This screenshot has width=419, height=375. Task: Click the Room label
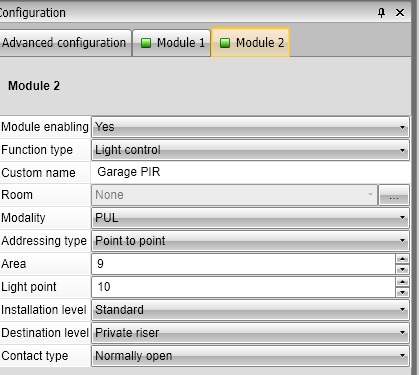(x=17, y=195)
